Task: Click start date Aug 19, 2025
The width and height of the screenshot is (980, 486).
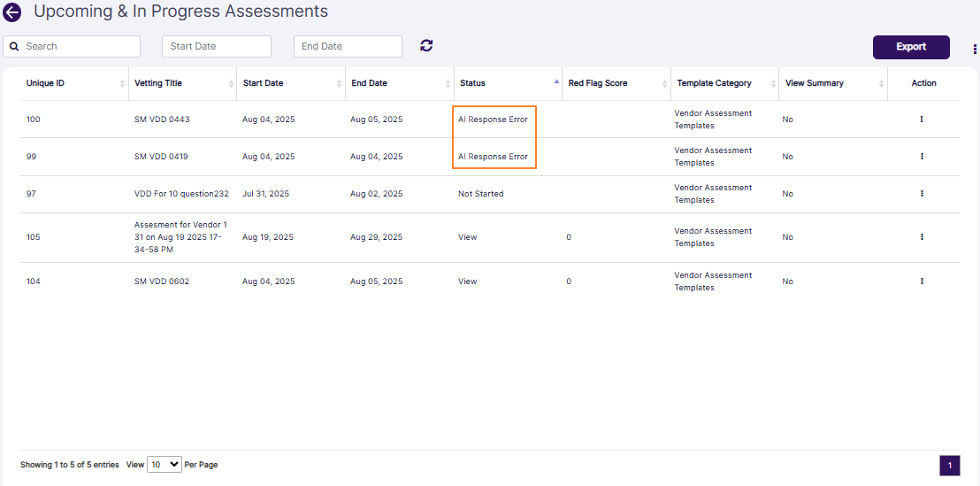Action: [268, 237]
